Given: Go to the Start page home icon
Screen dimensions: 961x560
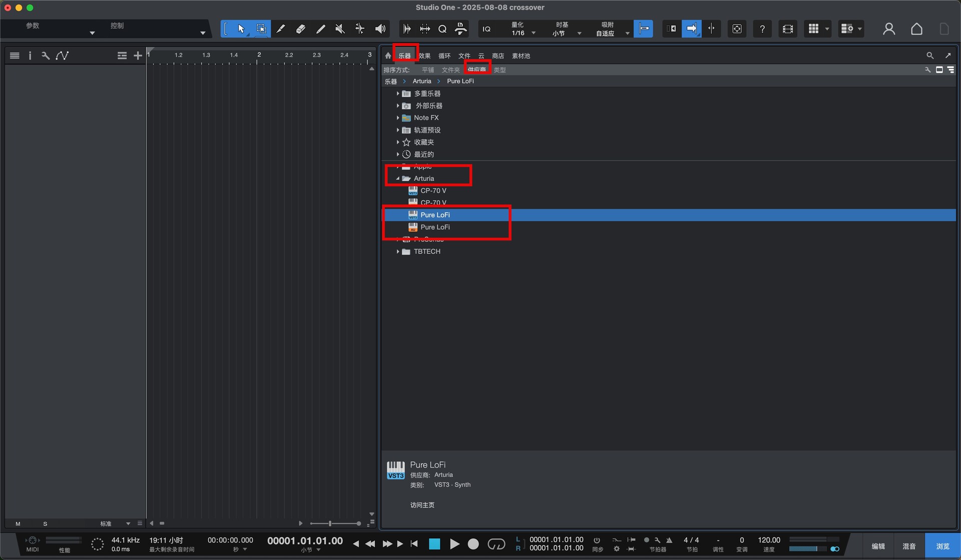Looking at the screenshot, I should (916, 29).
